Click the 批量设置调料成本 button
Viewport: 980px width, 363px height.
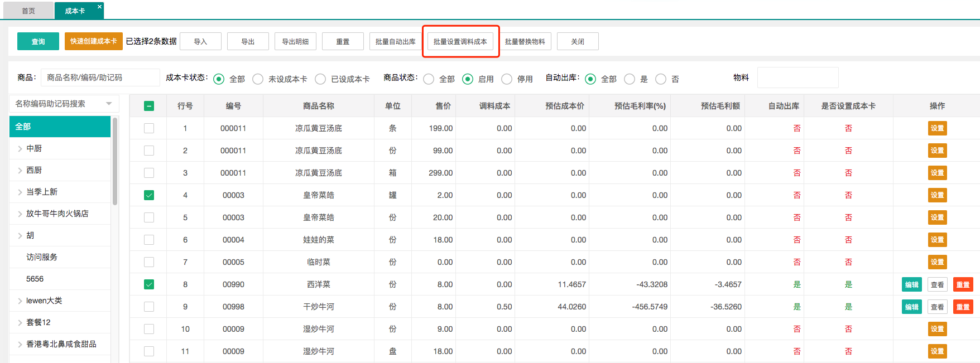coord(460,41)
